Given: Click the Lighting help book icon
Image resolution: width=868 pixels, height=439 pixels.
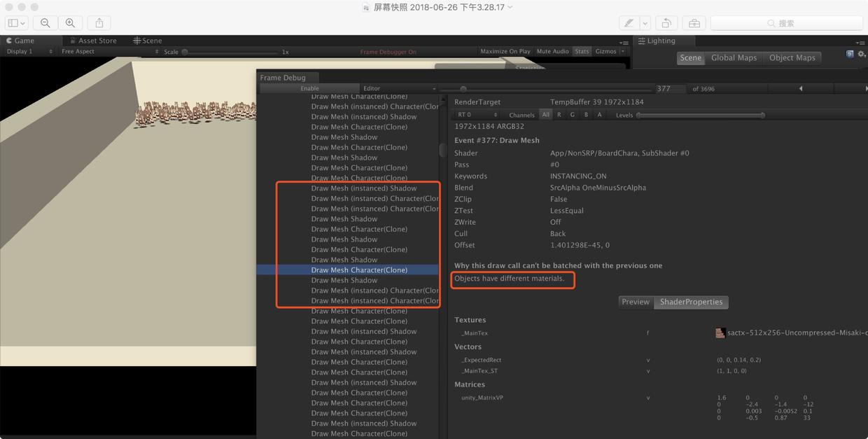Looking at the screenshot, I should tap(850, 54).
